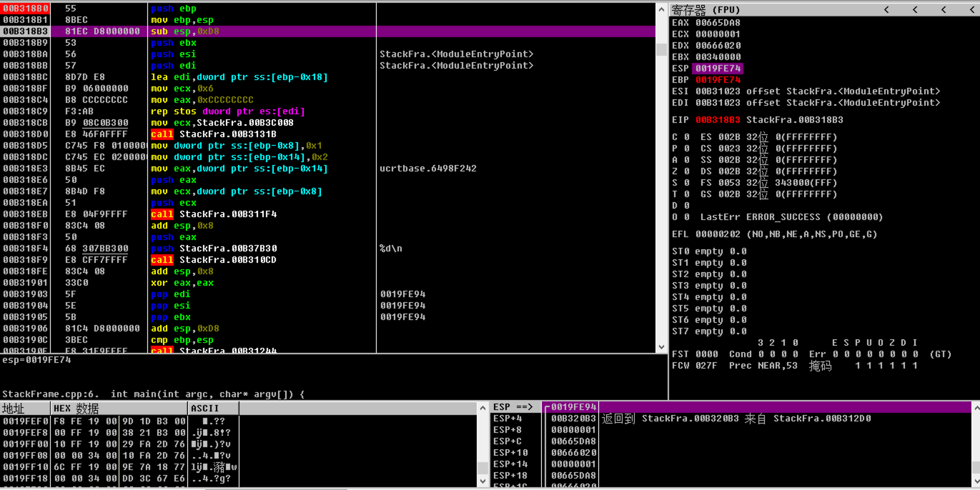980x490 pixels.
Task: Select stack entry 0019FE94 at ESP
Action: pos(573,407)
